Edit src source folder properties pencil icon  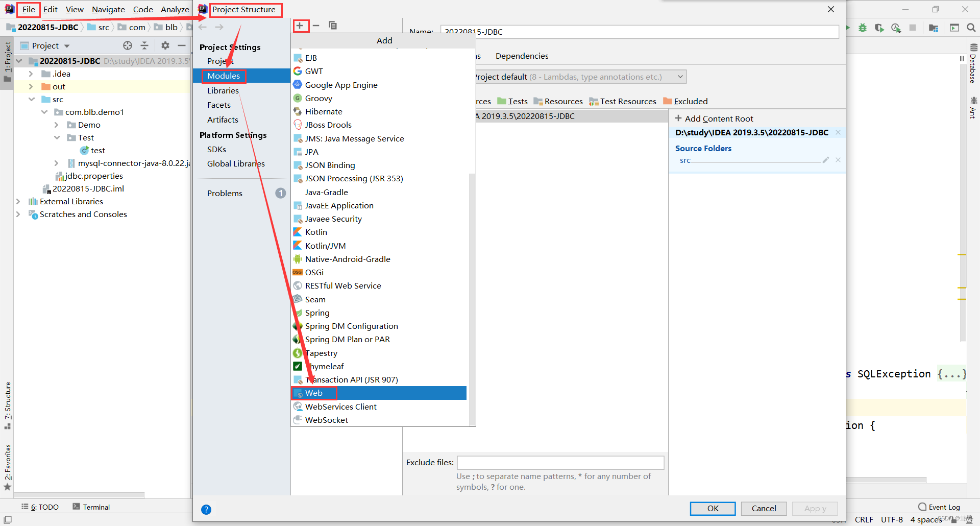[x=825, y=160]
